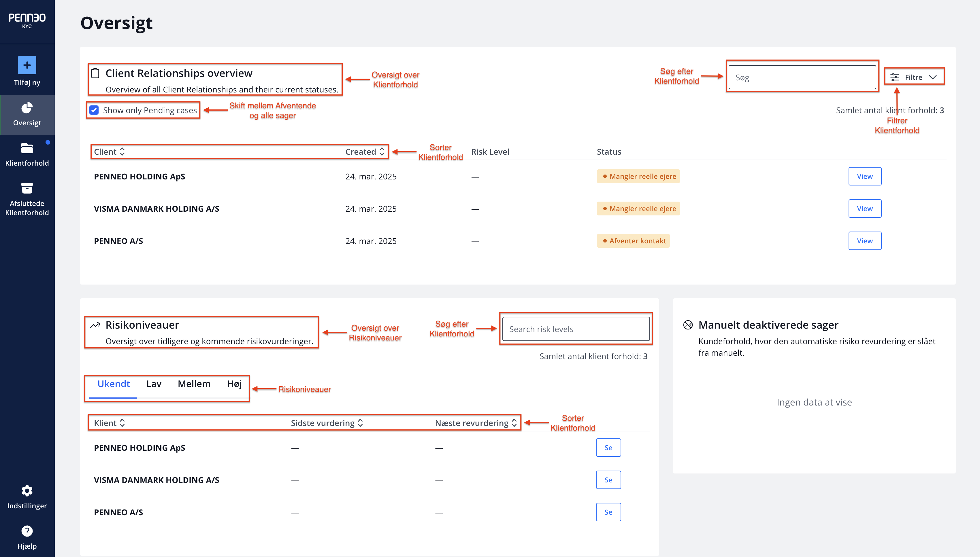Sort by Sidste vurdering arrows

pos(360,423)
